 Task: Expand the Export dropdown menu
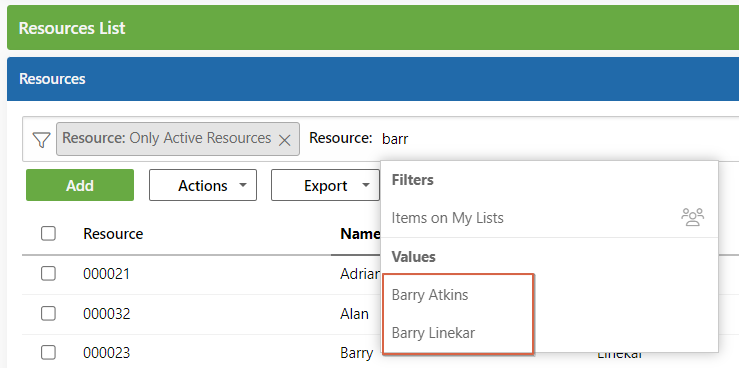pos(325,185)
